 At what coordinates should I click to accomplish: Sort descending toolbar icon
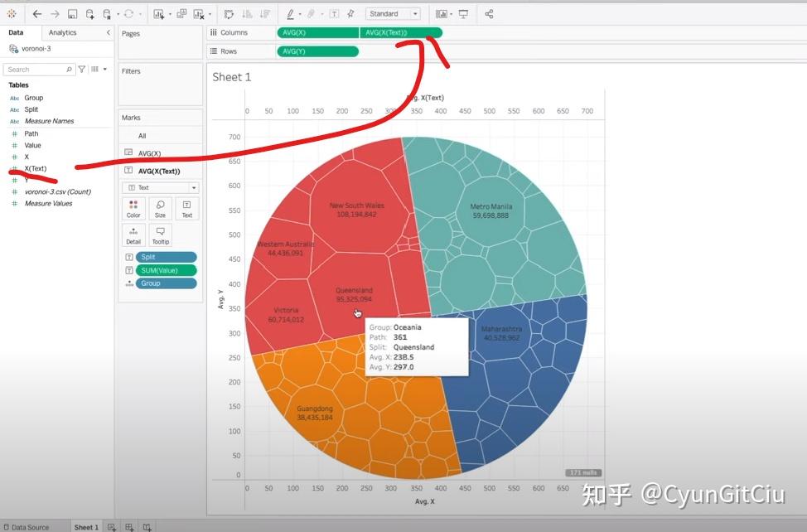[x=265, y=14]
